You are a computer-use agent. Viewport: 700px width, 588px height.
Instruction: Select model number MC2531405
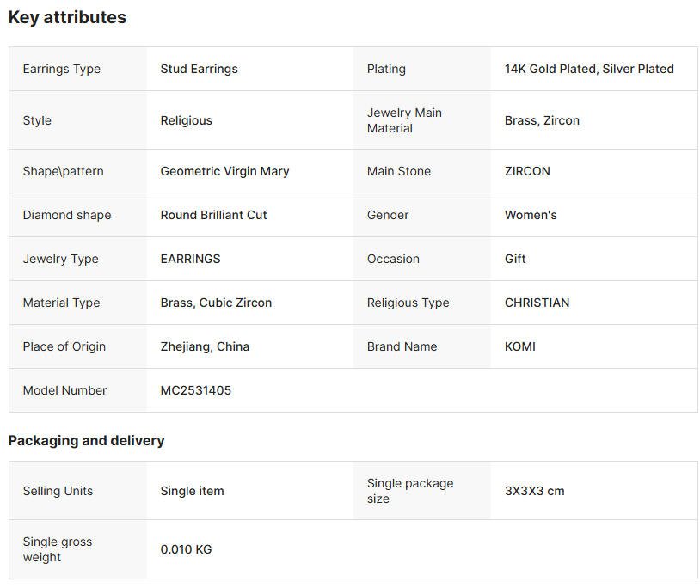[195, 390]
